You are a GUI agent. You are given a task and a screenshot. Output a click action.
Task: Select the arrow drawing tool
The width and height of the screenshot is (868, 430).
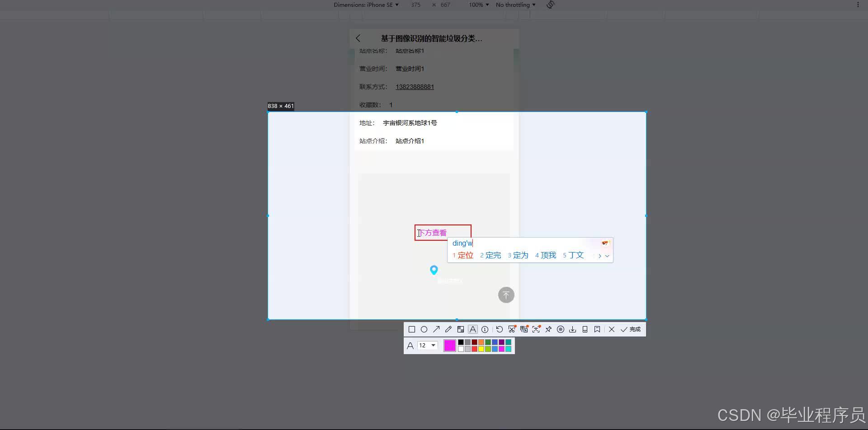[x=436, y=329]
